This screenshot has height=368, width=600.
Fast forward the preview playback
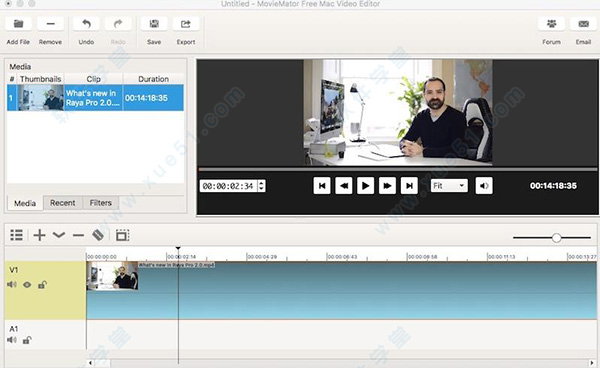387,186
